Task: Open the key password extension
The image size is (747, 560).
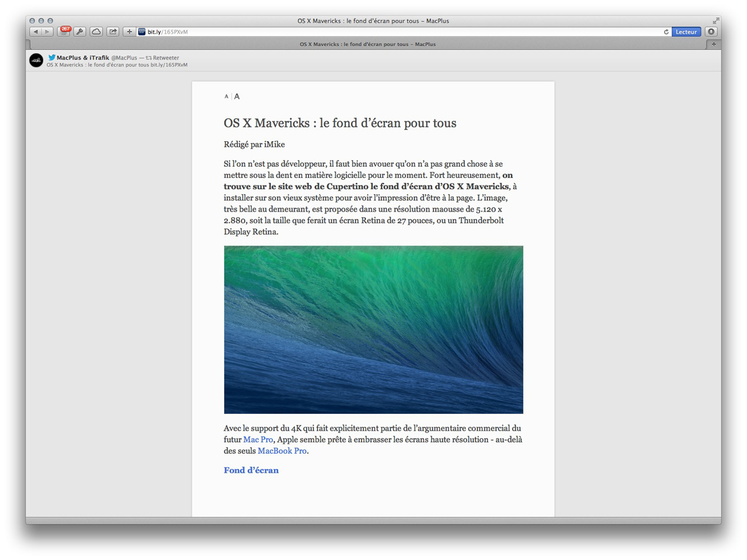Action: tap(80, 32)
